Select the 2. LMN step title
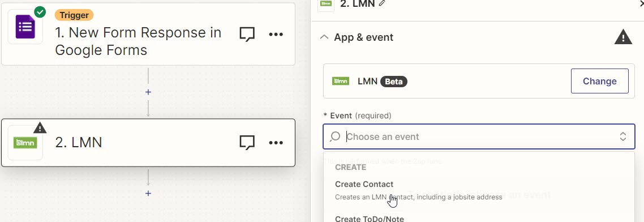This screenshot has width=644, height=222. click(79, 143)
